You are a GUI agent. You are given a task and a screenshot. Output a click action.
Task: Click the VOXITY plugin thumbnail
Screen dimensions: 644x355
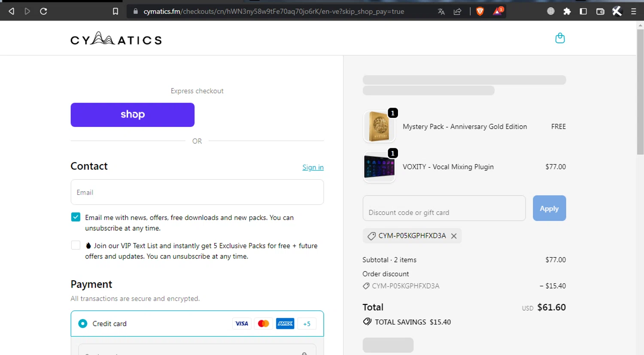(379, 167)
